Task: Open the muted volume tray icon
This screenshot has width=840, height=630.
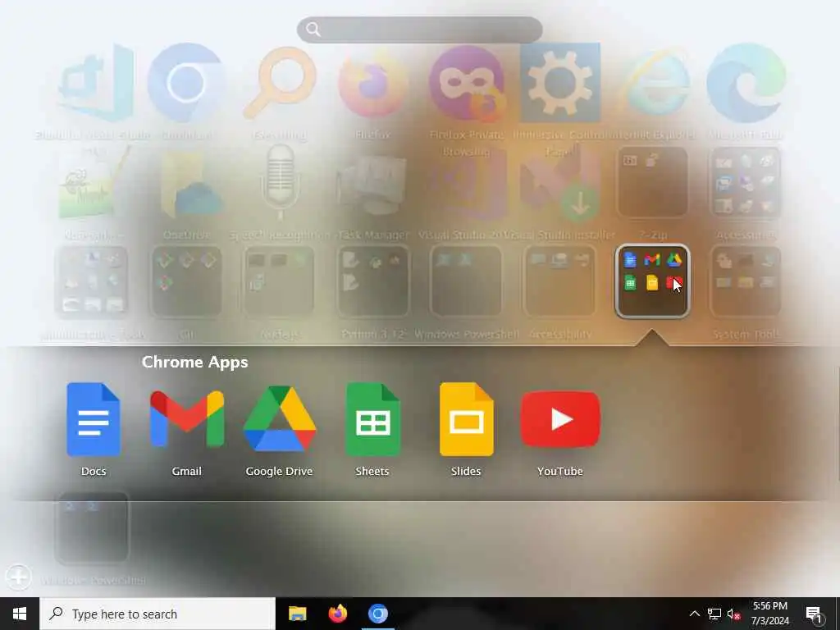Action: click(x=734, y=614)
